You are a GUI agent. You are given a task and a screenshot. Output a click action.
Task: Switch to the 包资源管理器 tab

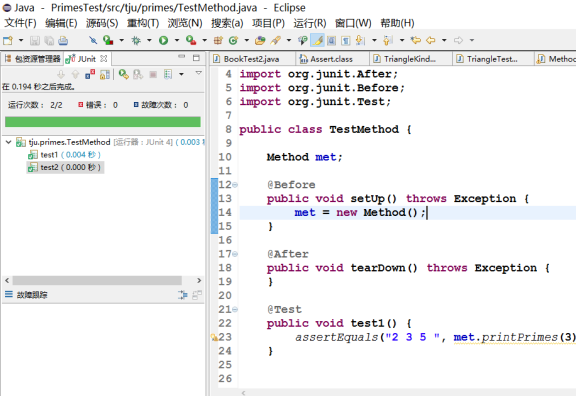pyautogui.click(x=33, y=59)
